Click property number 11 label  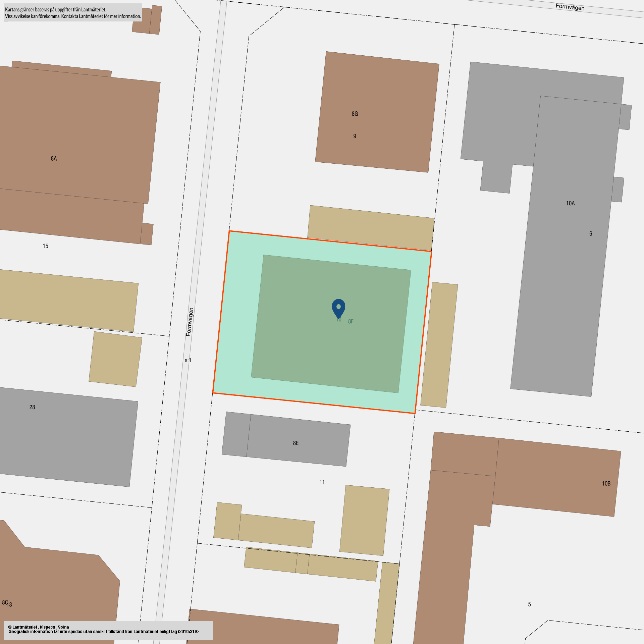322,482
